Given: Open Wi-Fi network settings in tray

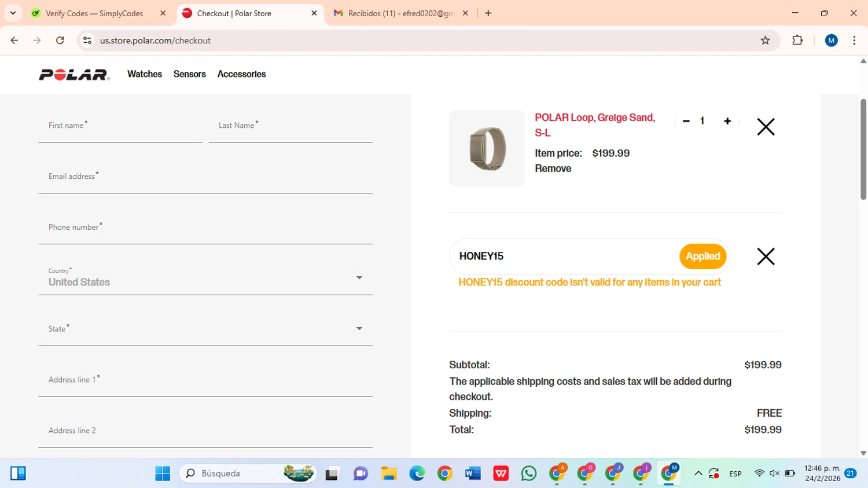Looking at the screenshot, I should pos(759,474).
